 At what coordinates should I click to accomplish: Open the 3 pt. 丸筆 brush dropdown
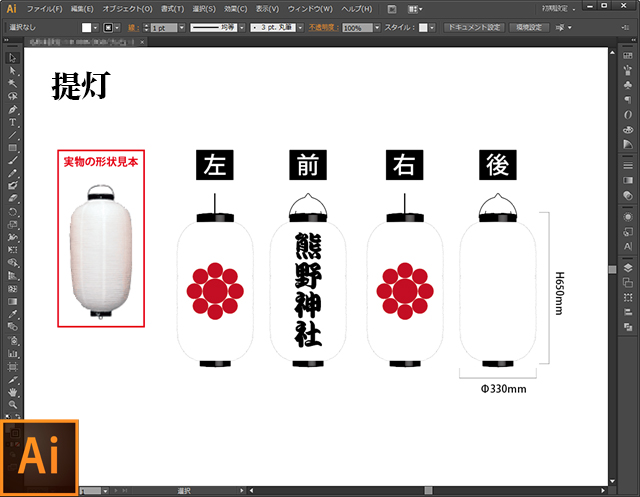tap(300, 27)
